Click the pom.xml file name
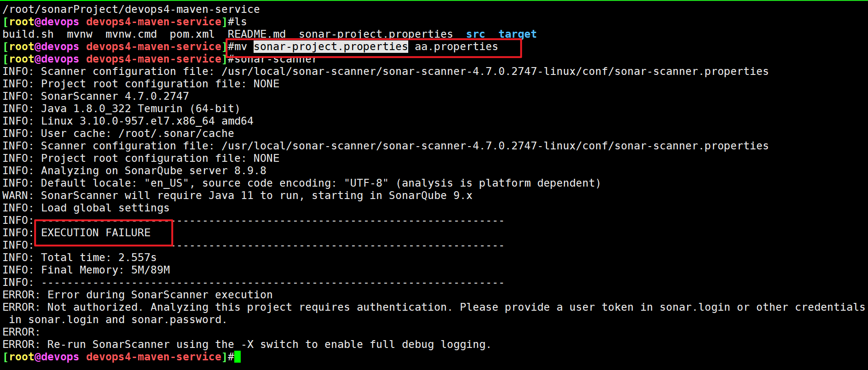The image size is (868, 370). (192, 34)
